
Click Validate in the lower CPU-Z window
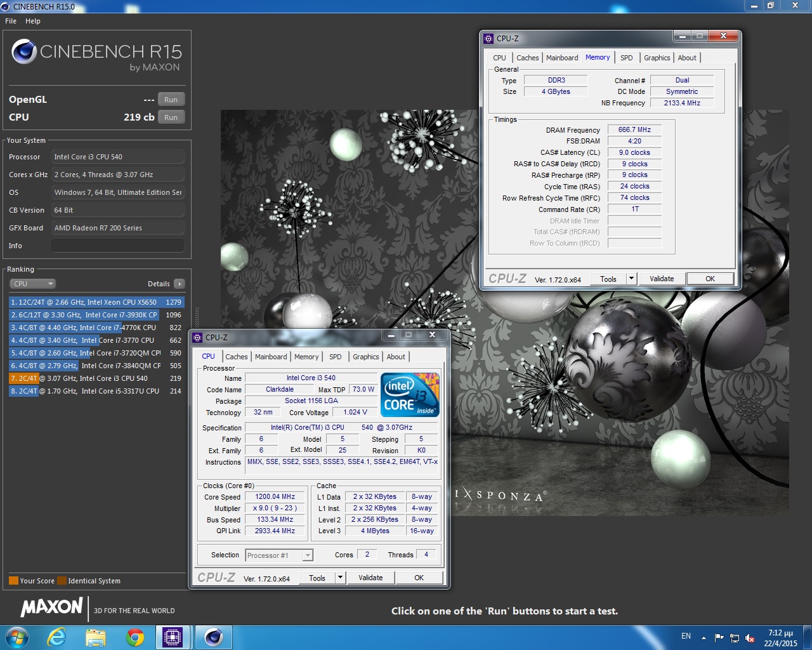click(x=370, y=578)
